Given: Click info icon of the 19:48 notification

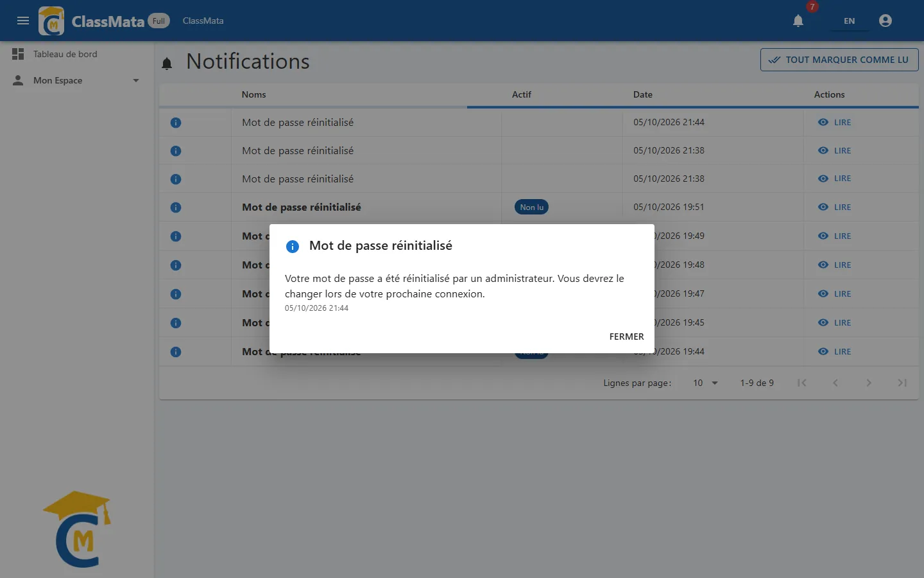Looking at the screenshot, I should coord(176,265).
